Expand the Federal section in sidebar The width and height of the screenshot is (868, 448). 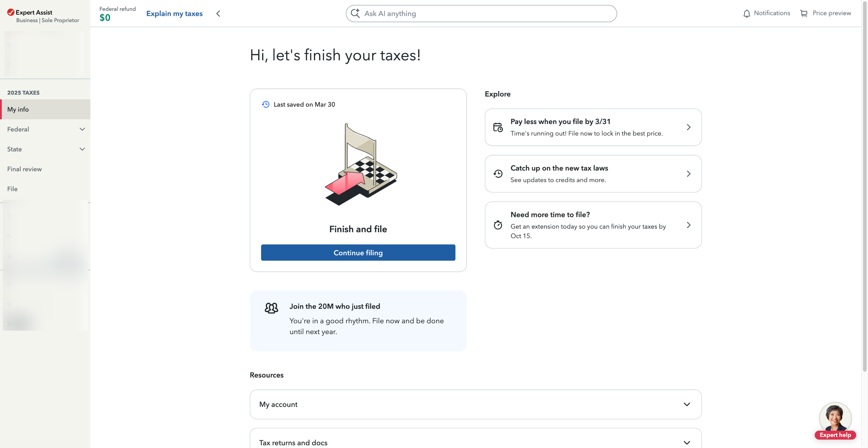click(x=82, y=129)
